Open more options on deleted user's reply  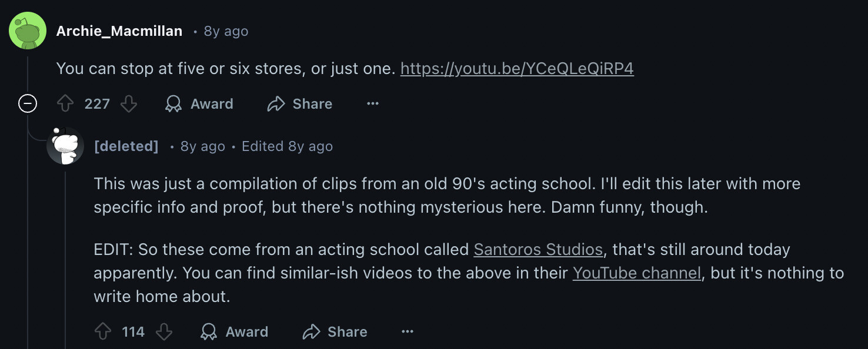[x=408, y=332]
